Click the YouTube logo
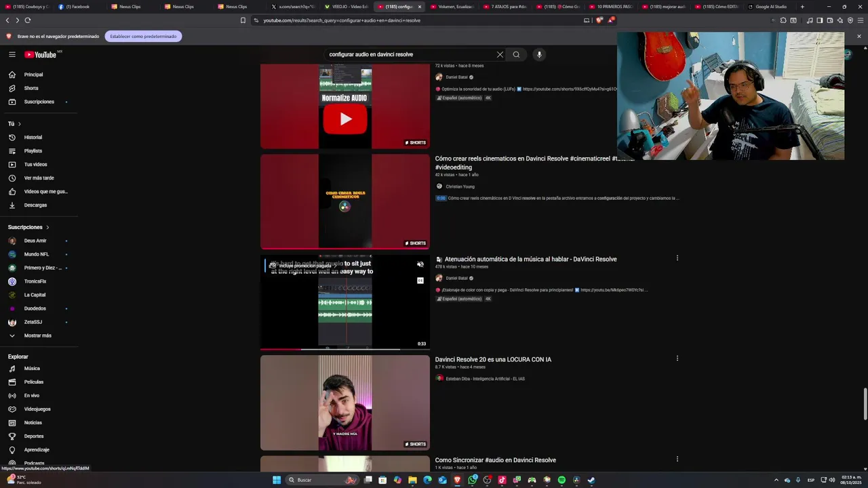This screenshot has height=488, width=868. (x=41, y=54)
